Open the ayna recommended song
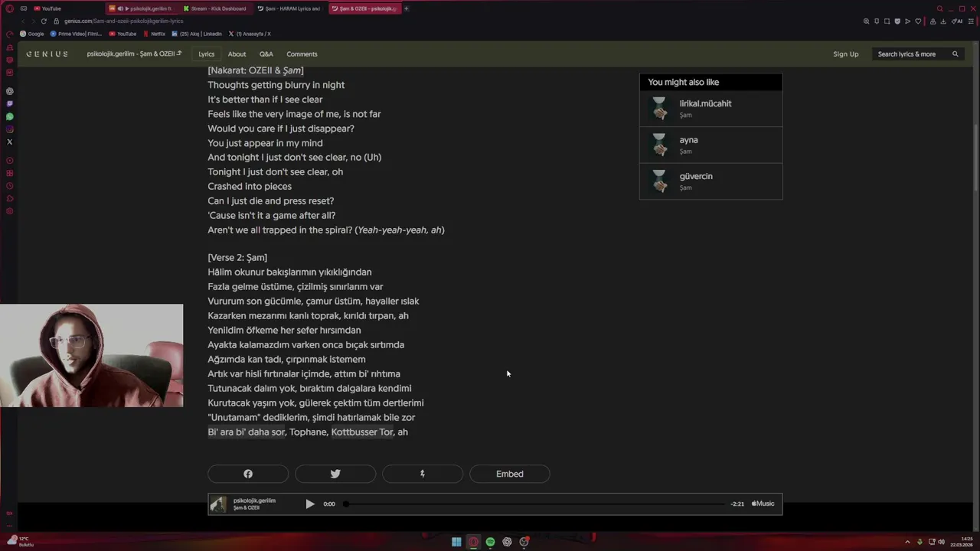Viewport: 980px width, 551px height. click(710, 145)
